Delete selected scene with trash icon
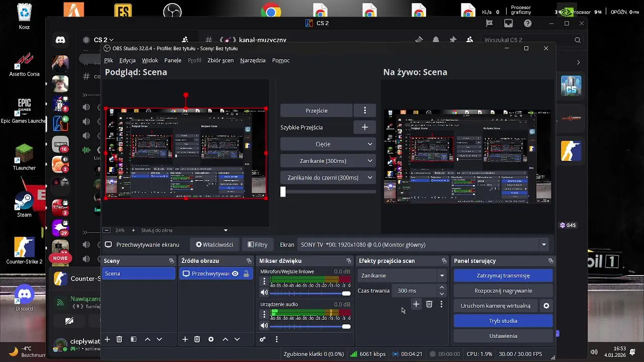 (x=119, y=339)
